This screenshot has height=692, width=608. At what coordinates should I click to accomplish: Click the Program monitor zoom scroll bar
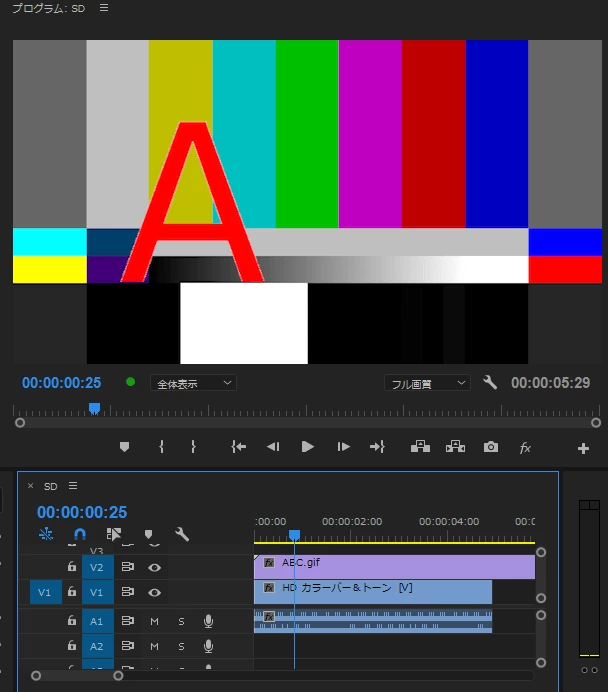pos(308,423)
